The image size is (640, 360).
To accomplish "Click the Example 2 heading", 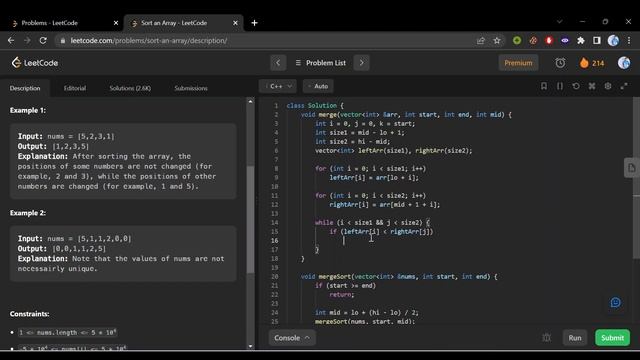I will coord(28,213).
